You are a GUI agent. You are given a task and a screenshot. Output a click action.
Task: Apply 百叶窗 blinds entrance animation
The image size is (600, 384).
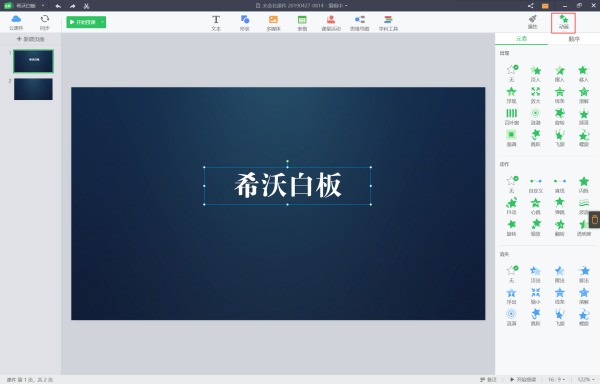[511, 117]
